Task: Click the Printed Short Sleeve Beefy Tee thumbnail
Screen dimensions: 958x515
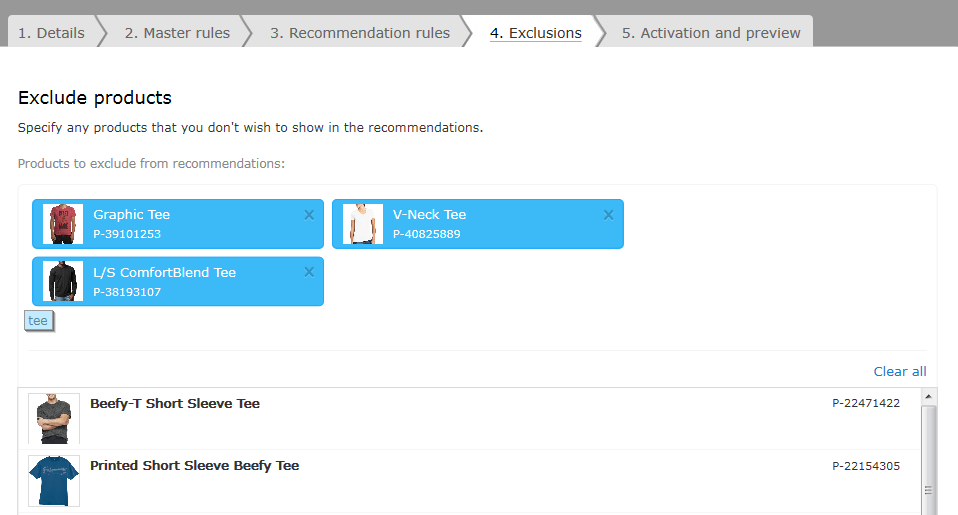Action: [54, 481]
